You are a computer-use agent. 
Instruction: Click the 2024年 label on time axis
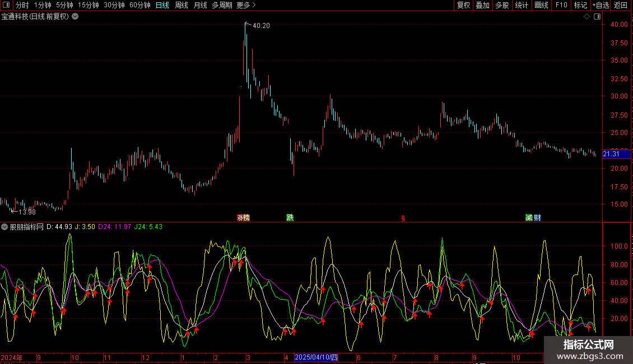coord(12,357)
